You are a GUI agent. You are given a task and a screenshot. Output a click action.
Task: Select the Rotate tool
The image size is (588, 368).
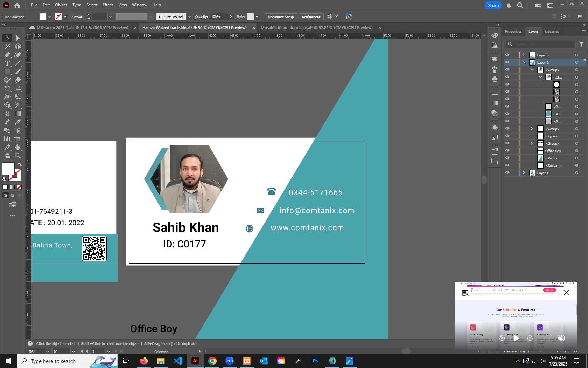pyautogui.click(x=7, y=88)
